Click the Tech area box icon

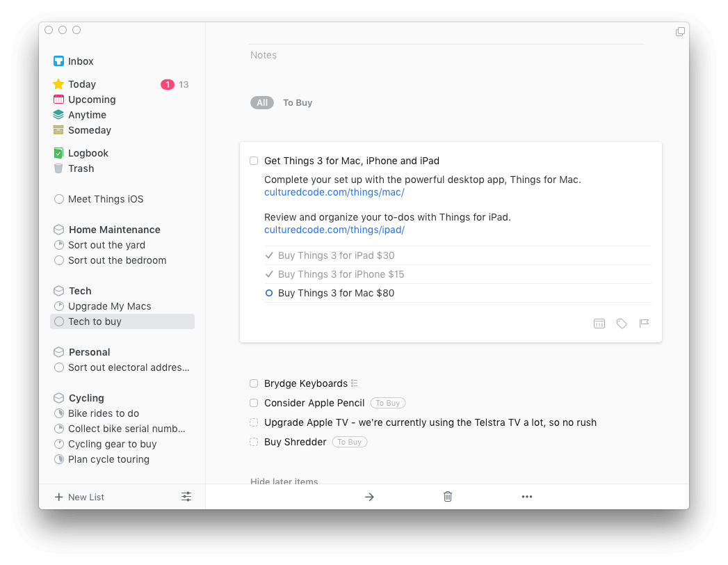(x=58, y=291)
